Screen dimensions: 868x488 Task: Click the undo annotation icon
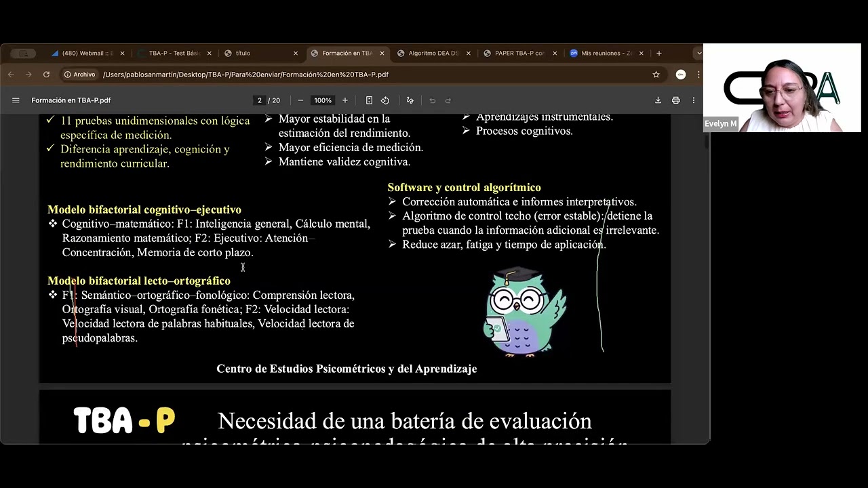pyautogui.click(x=432, y=100)
